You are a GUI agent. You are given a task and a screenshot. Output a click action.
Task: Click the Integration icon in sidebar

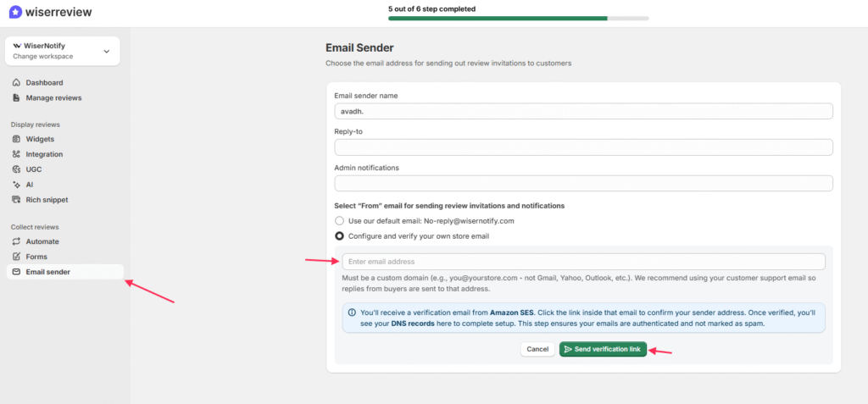(17, 154)
